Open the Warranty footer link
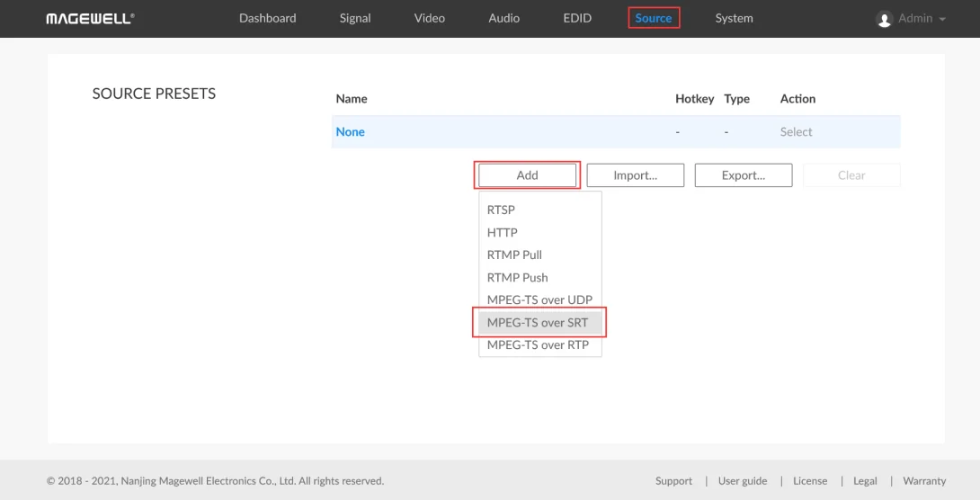The height and width of the screenshot is (500, 980). (924, 480)
